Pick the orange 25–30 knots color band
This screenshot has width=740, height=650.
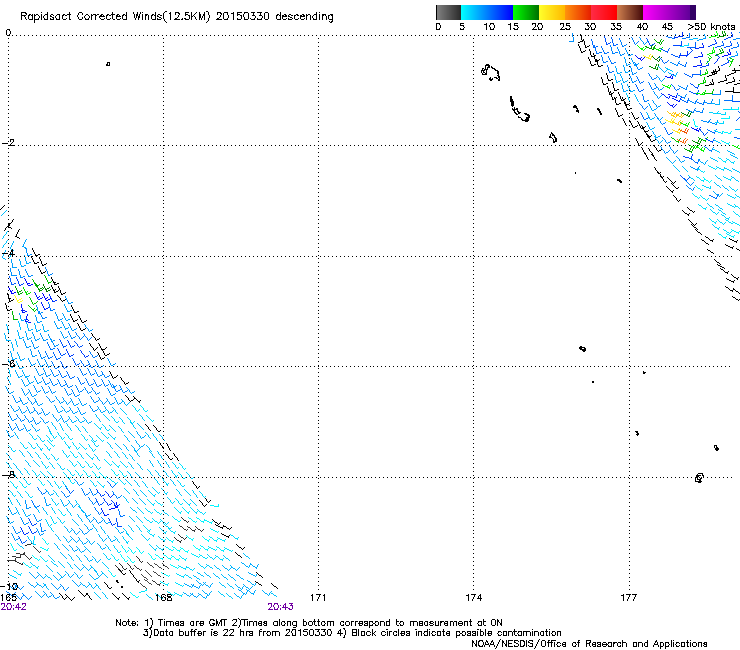tap(578, 12)
